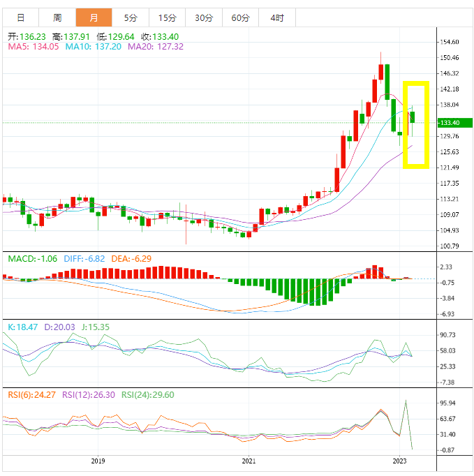This screenshot has height=476, width=474.
Task: Click inside the yellow highlighted rectangle
Action: coord(417,124)
